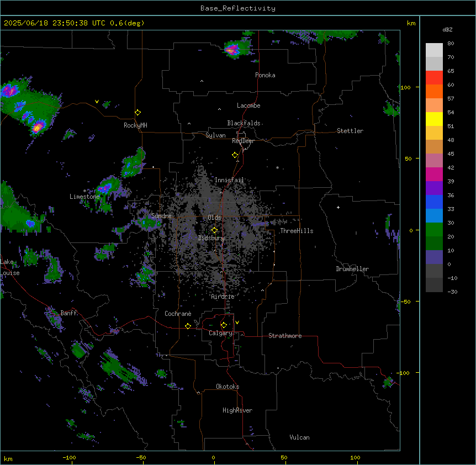Click the intense storm cell north of Ponoka
The image size is (476, 465).
[x=232, y=50]
